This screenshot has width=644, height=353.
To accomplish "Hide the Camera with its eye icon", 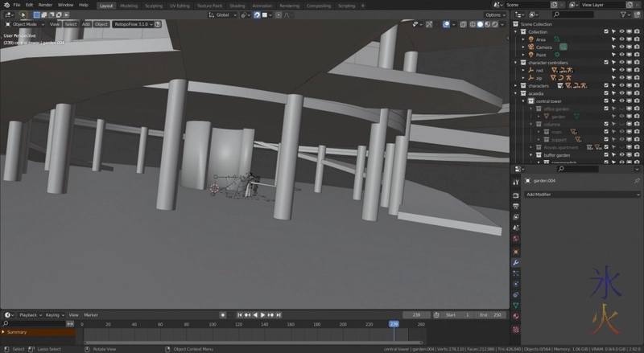I will (x=622, y=47).
